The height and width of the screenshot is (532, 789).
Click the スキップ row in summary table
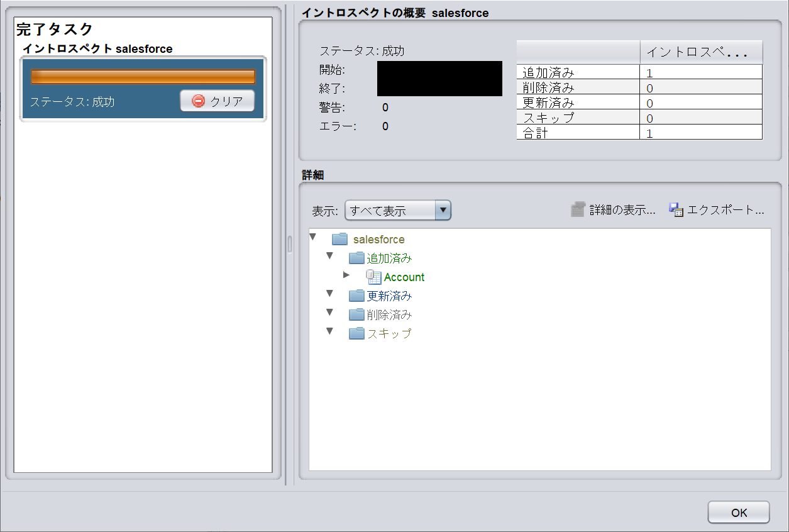(639, 117)
